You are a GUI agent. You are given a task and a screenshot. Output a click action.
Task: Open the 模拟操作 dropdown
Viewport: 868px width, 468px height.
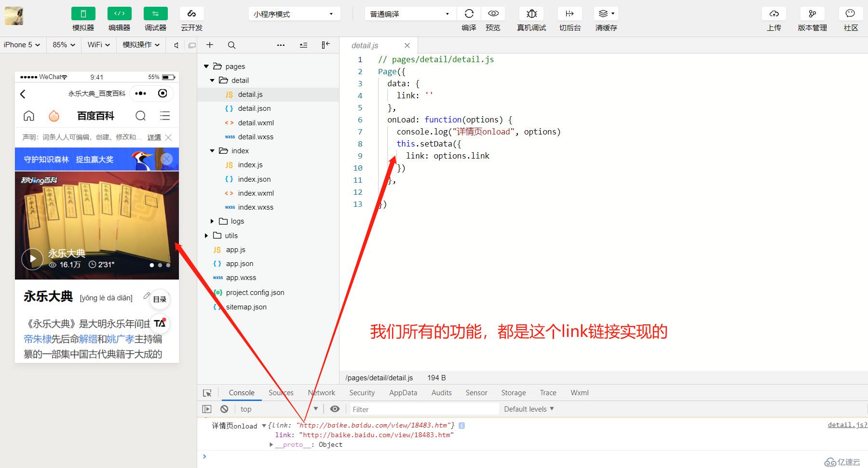coord(141,45)
